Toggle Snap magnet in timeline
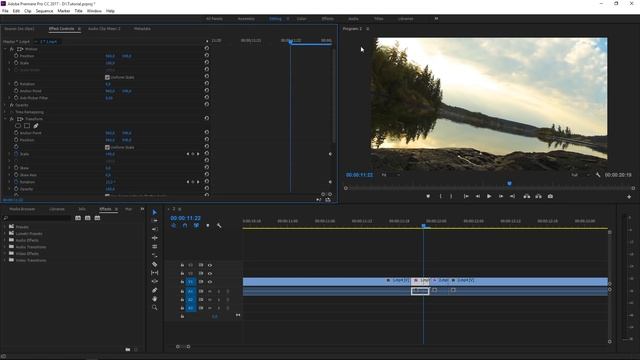This screenshot has width=640, height=360. tap(185, 226)
